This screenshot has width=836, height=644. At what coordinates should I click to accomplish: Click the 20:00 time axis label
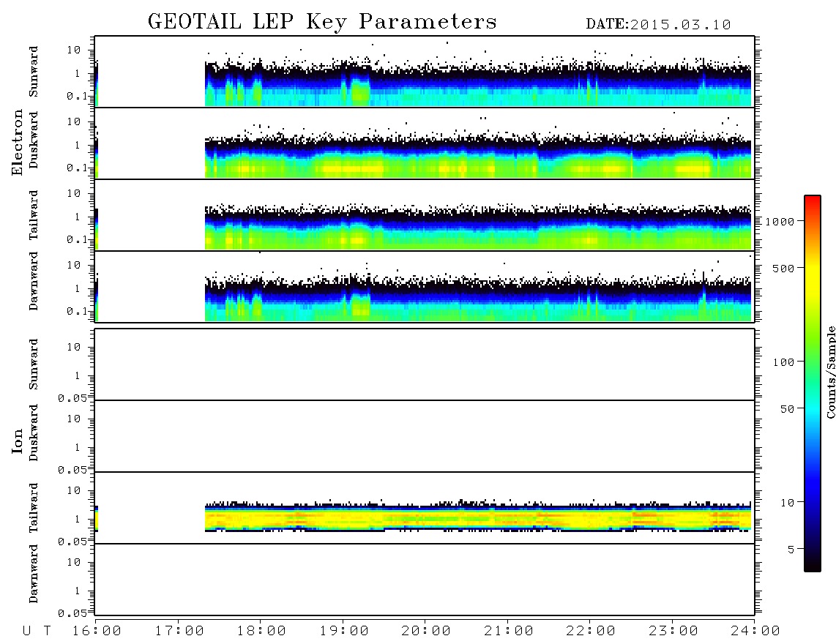pos(426,631)
